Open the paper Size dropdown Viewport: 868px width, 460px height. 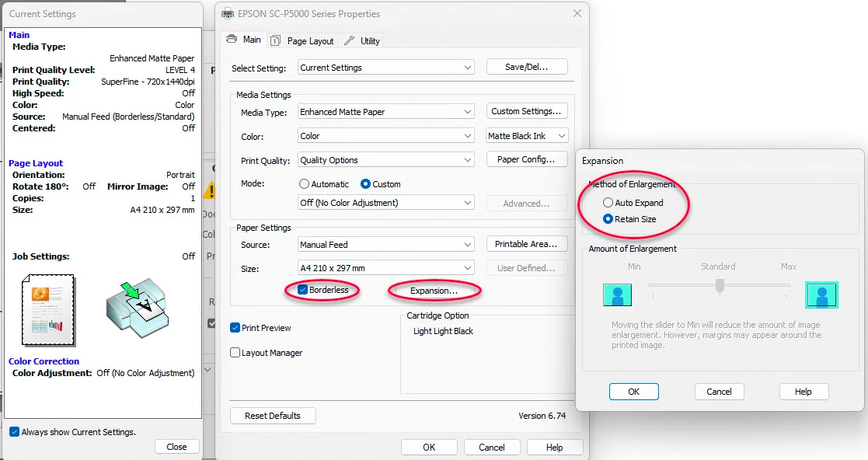(x=386, y=268)
